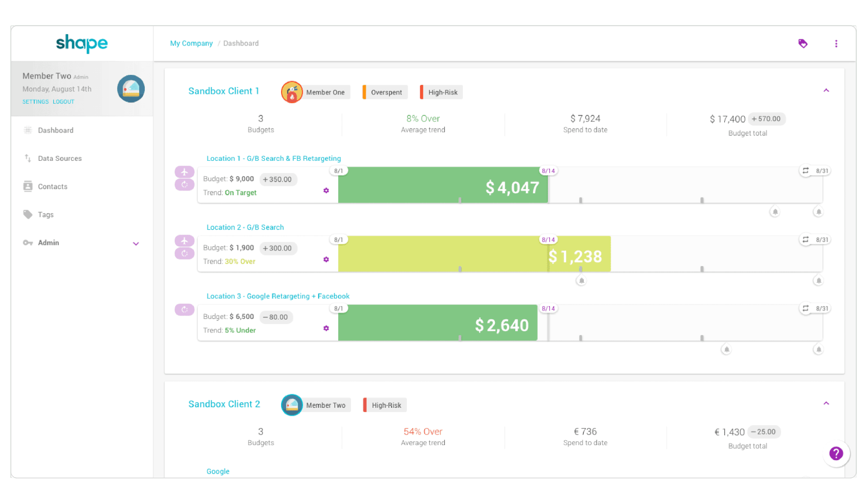Viewport: 867px width, 504px height.
Task: Click the help question mark button
Action: click(x=837, y=454)
